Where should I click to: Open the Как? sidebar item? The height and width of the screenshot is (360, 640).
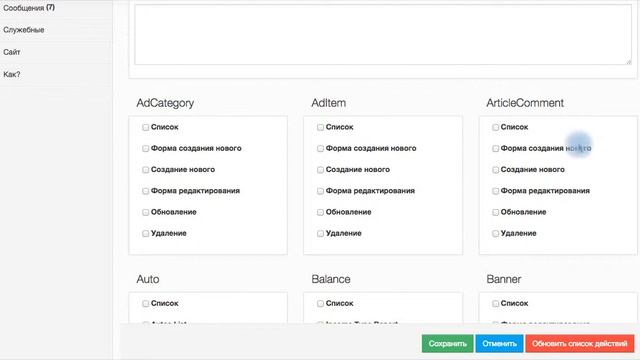(x=12, y=74)
